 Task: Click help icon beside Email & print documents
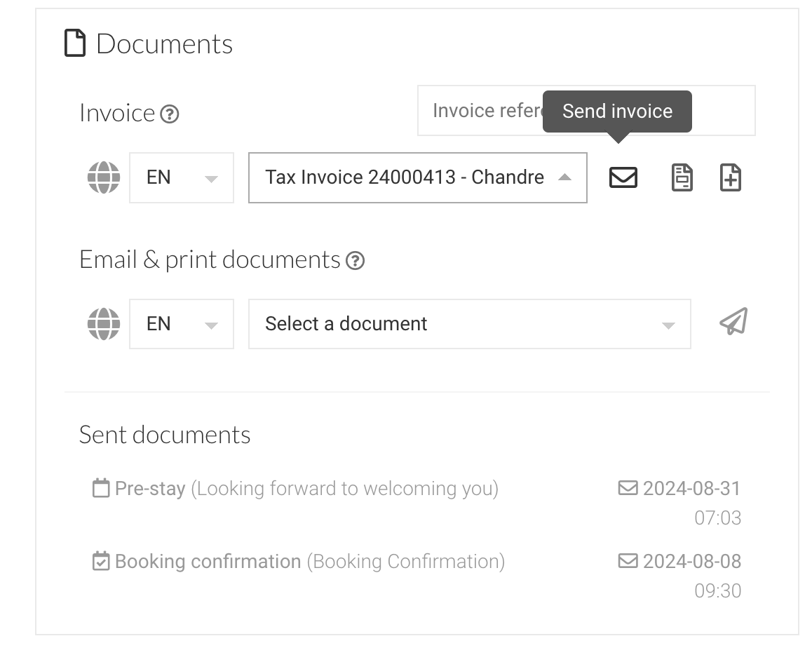[x=356, y=260]
